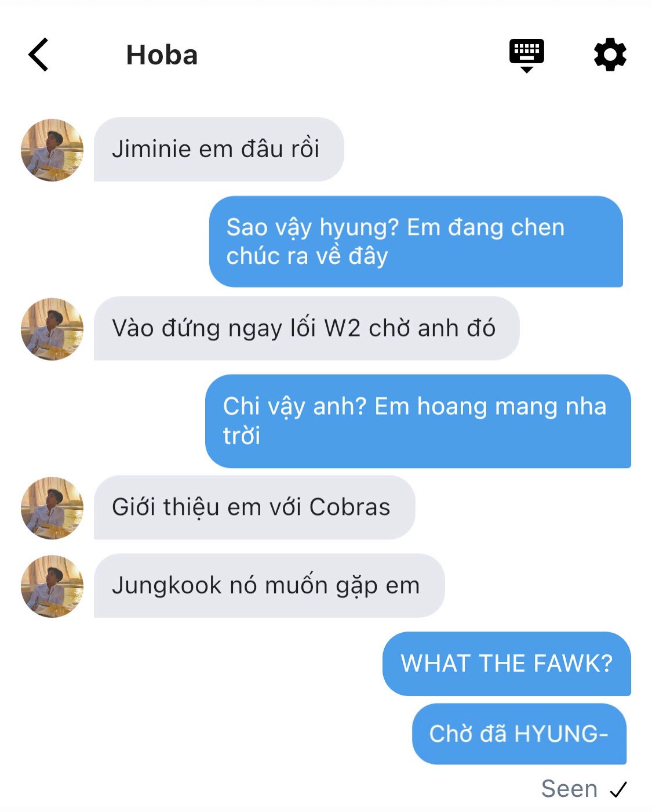Tap "chúc ra về đây" text line
The image size is (652, 812).
307,256
